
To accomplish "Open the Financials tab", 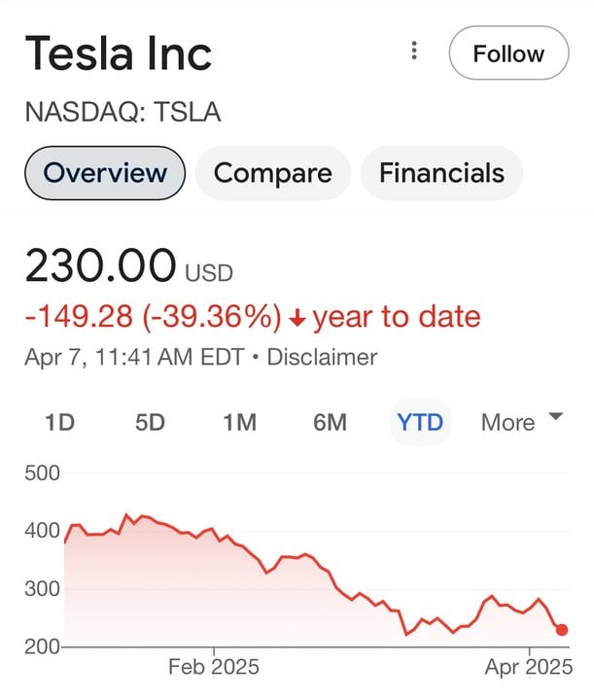I will 441,173.
